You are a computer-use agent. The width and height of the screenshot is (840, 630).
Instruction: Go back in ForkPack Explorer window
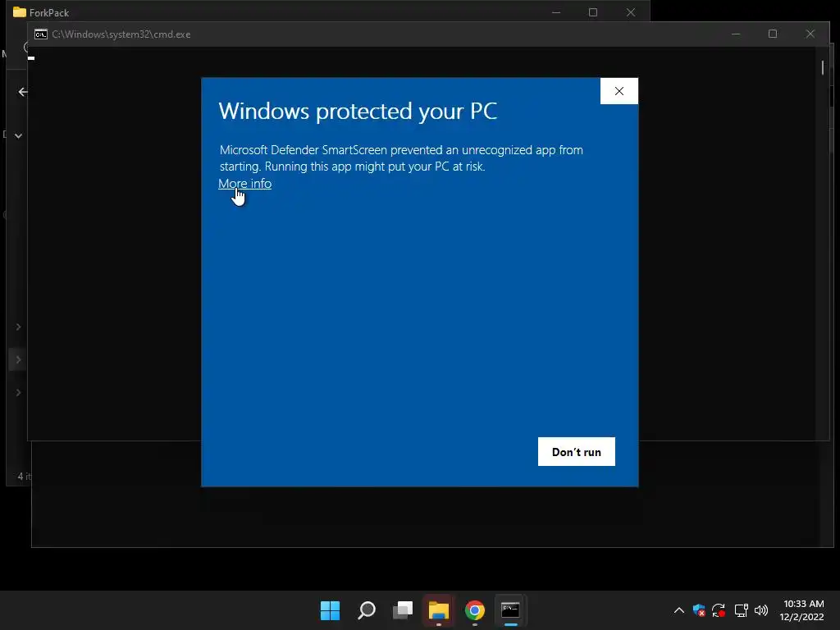click(x=22, y=92)
